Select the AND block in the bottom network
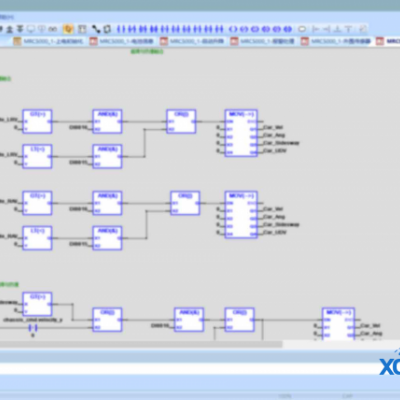 (x=189, y=320)
